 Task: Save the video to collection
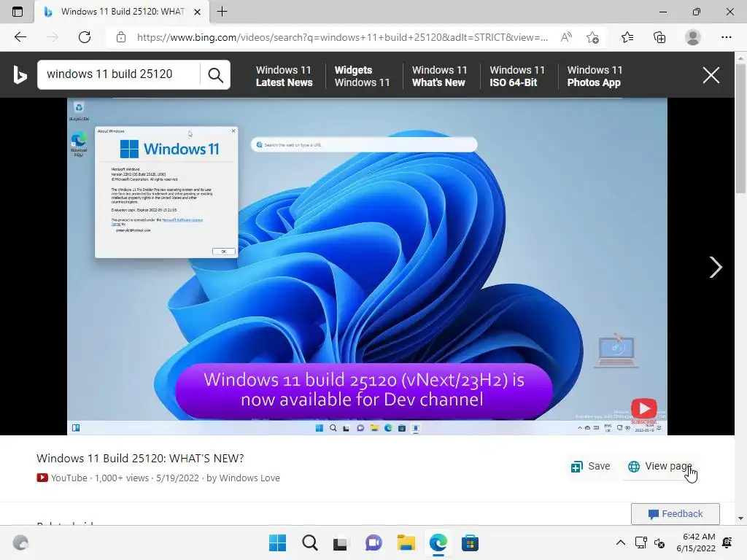click(x=590, y=466)
